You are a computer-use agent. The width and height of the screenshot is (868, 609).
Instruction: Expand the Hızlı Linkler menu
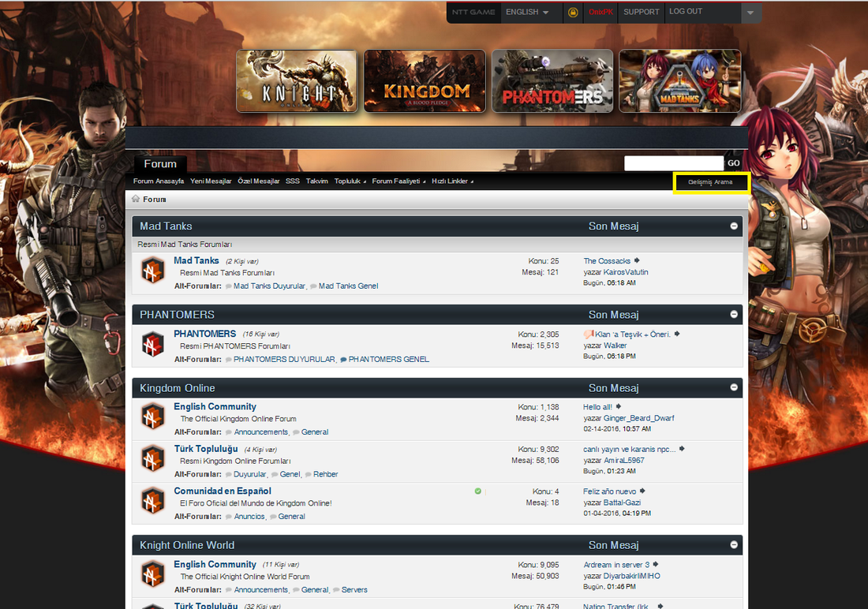coord(452,181)
